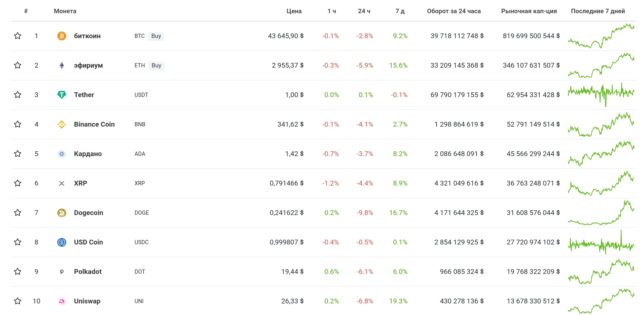The height and width of the screenshot is (315, 644).
Task: Click the price 2 955,37 $
Action: point(288,65)
